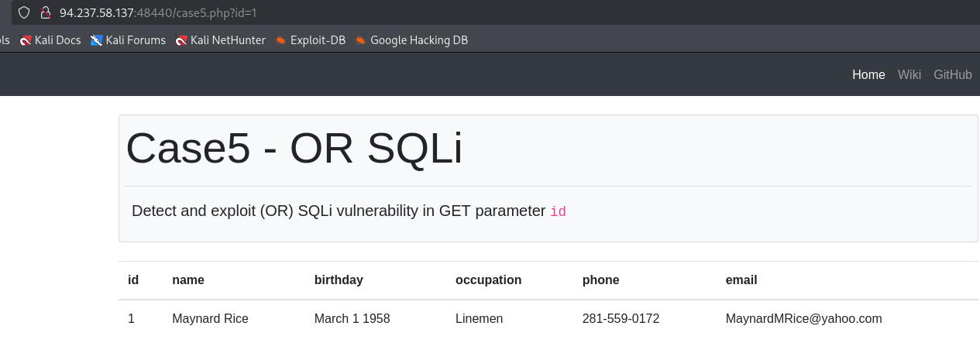Open the Kali Docs bookmark icon

click(x=26, y=40)
